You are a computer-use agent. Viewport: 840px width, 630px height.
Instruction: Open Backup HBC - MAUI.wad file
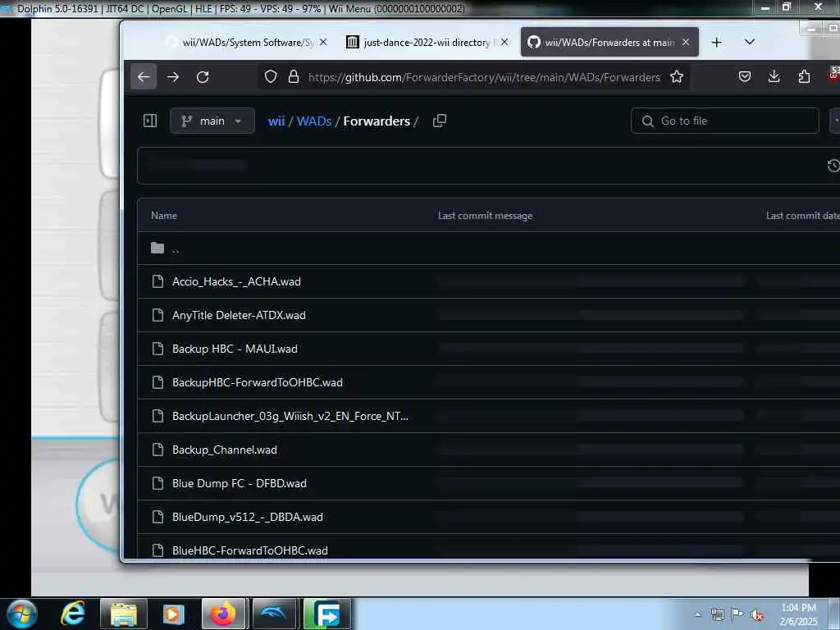point(235,349)
